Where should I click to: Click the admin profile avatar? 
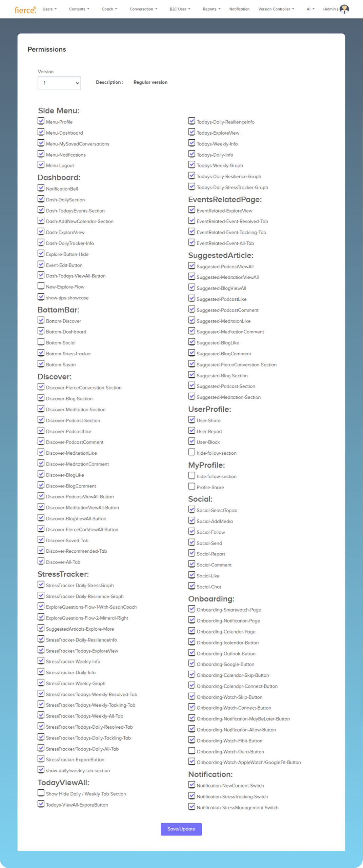click(344, 9)
